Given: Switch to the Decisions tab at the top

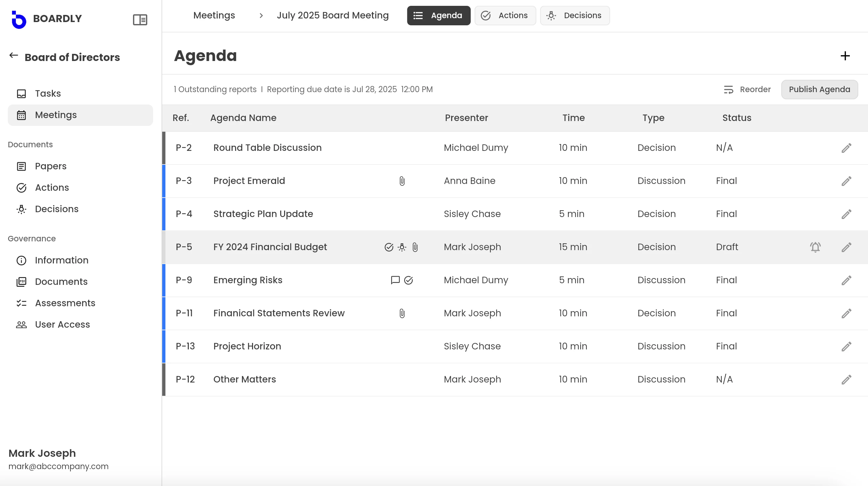Looking at the screenshot, I should tap(574, 15).
